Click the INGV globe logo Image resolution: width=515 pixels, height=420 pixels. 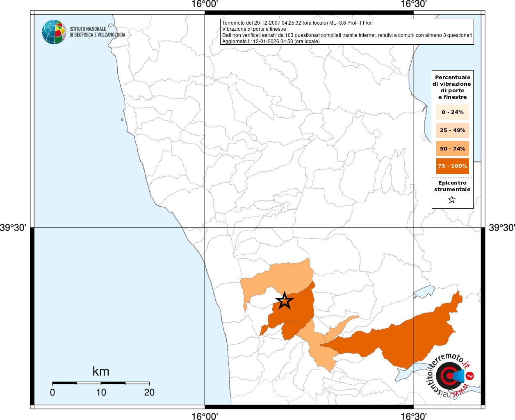[54, 32]
